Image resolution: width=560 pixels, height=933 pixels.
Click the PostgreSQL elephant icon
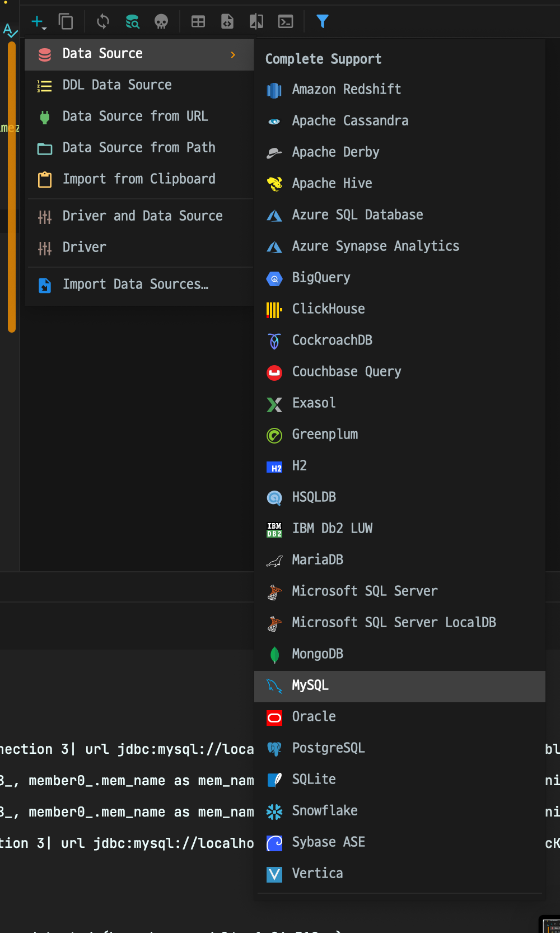274,749
